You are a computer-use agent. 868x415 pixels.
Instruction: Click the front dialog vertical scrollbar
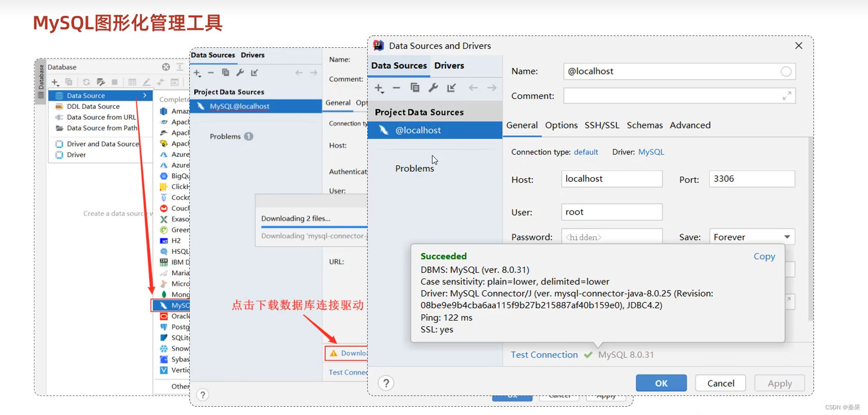click(810, 229)
